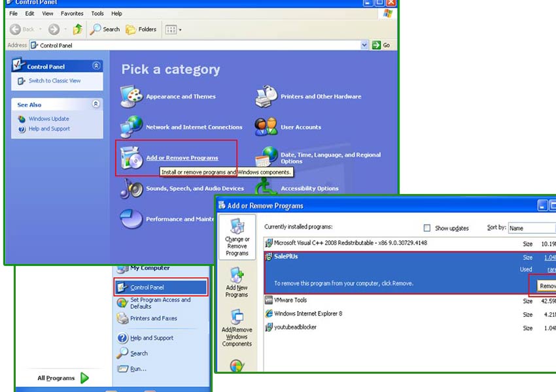Open Help and Support in Start menu
This screenshot has width=556, height=392.
pos(152,338)
